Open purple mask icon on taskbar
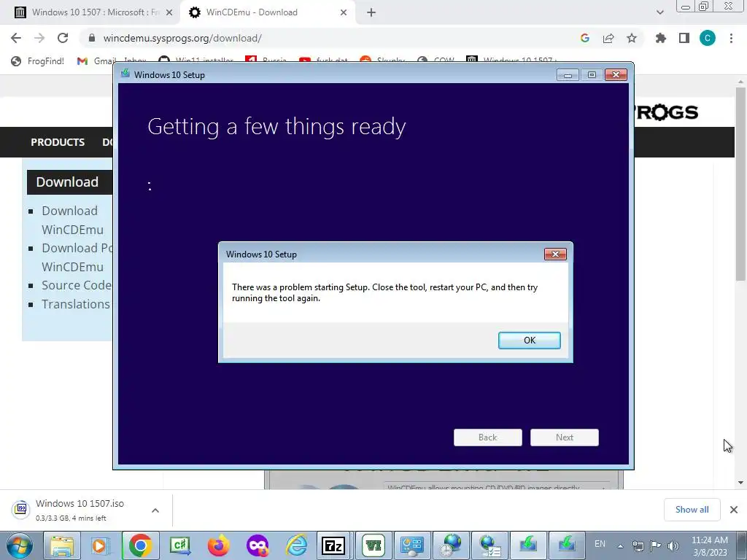This screenshot has width=747, height=560. click(x=258, y=545)
